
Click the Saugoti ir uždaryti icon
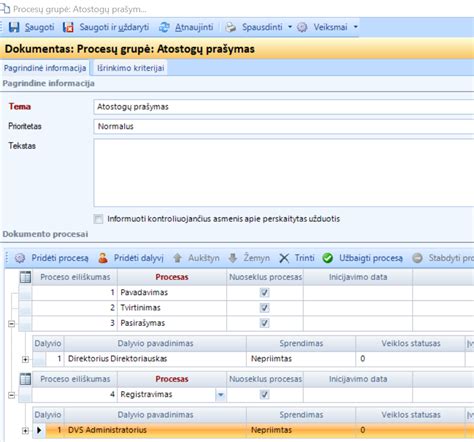[68, 27]
